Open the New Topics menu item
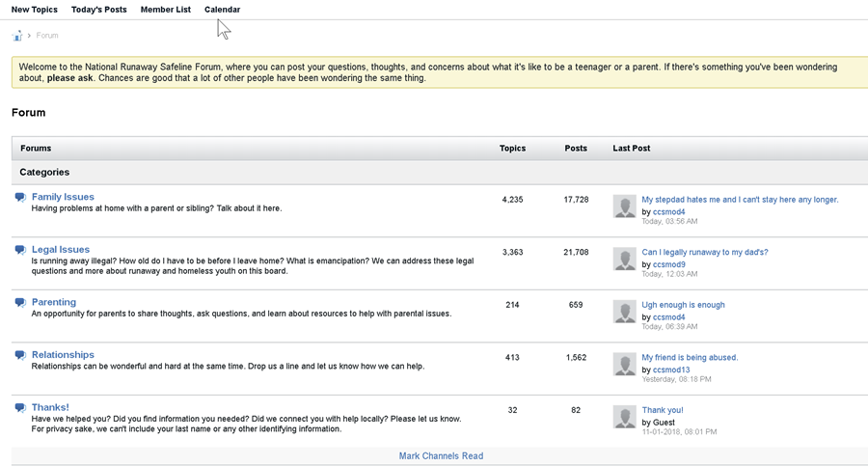Screen dimensions: 868x466 click(x=35, y=10)
